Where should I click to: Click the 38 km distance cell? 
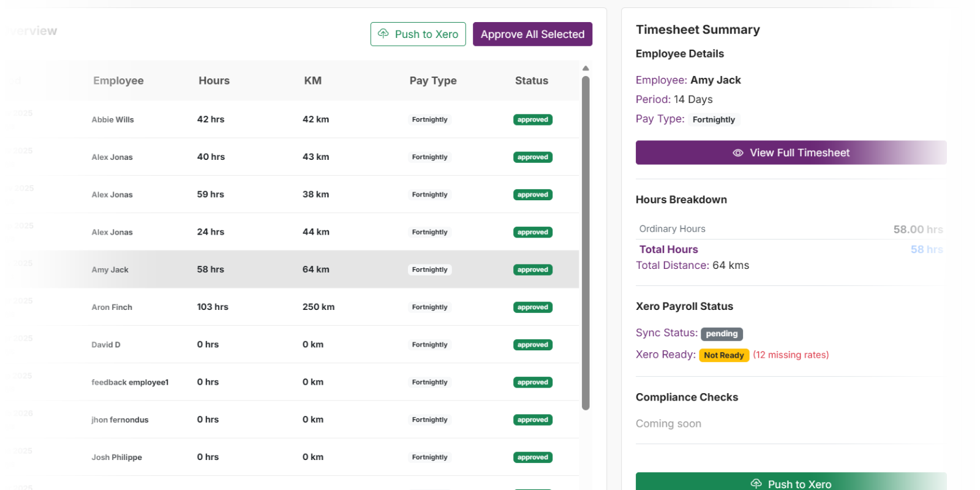[x=315, y=194]
